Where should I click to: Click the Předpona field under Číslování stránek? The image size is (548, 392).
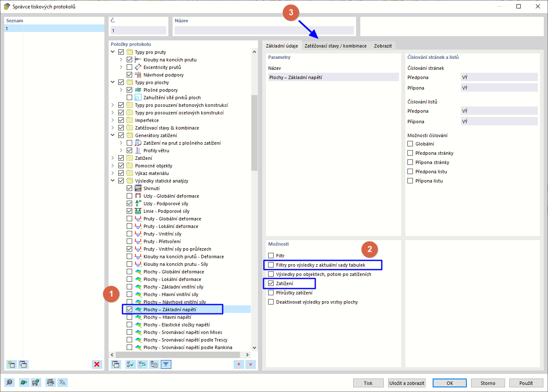499,77
